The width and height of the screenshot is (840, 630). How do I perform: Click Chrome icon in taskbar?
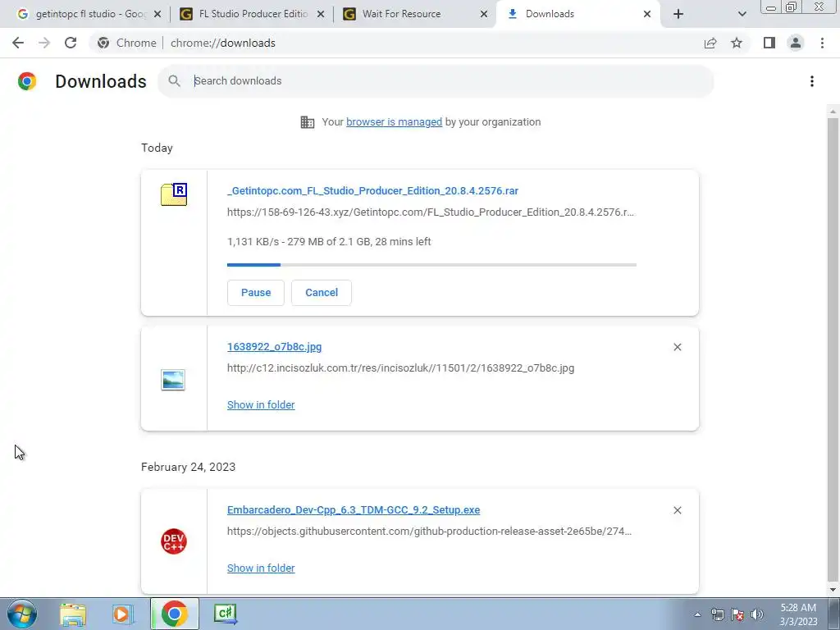coord(174,614)
